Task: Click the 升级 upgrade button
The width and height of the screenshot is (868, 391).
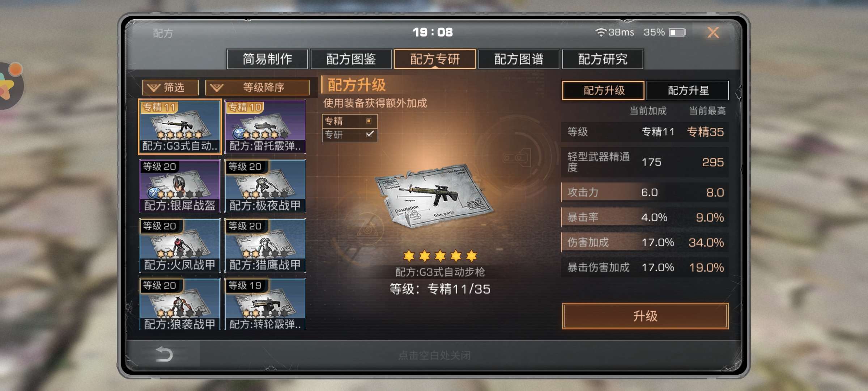Action: click(645, 316)
